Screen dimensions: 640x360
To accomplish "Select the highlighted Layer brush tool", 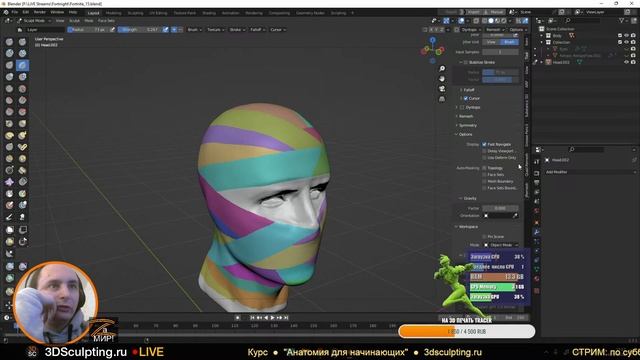I will [22, 65].
